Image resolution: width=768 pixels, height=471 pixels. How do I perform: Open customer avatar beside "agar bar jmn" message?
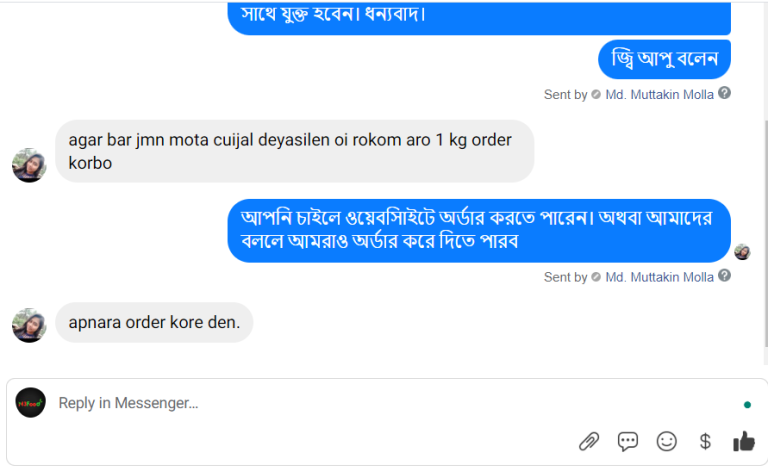29,165
